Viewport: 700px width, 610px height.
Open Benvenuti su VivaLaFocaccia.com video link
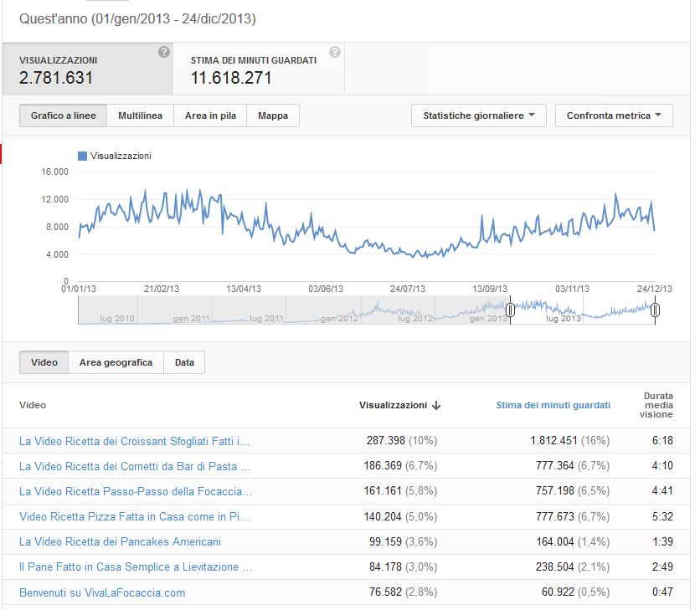[102, 592]
